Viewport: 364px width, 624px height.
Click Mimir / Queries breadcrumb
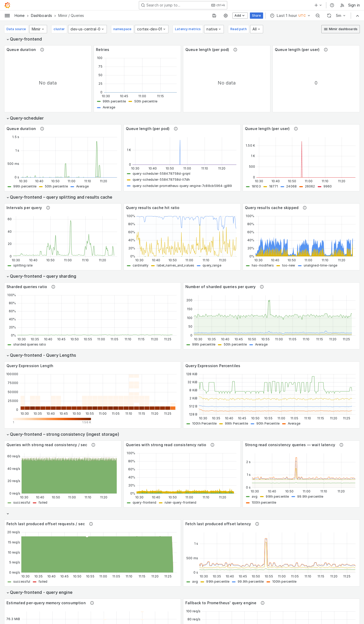coord(71,16)
